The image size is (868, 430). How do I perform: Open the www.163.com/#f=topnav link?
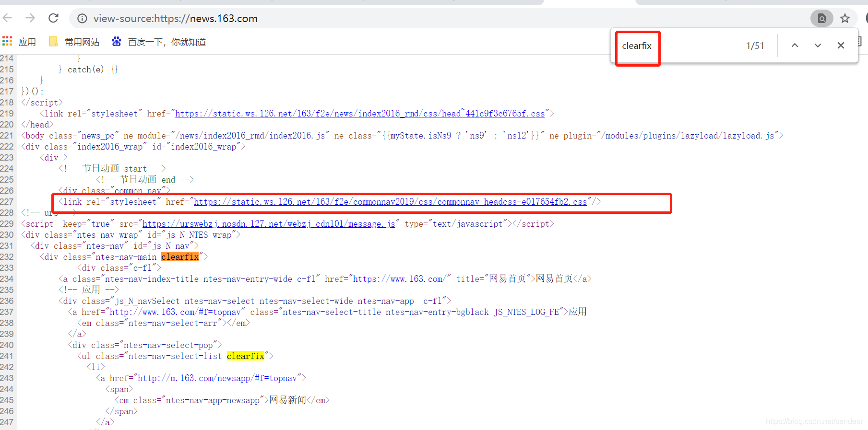coord(175,312)
